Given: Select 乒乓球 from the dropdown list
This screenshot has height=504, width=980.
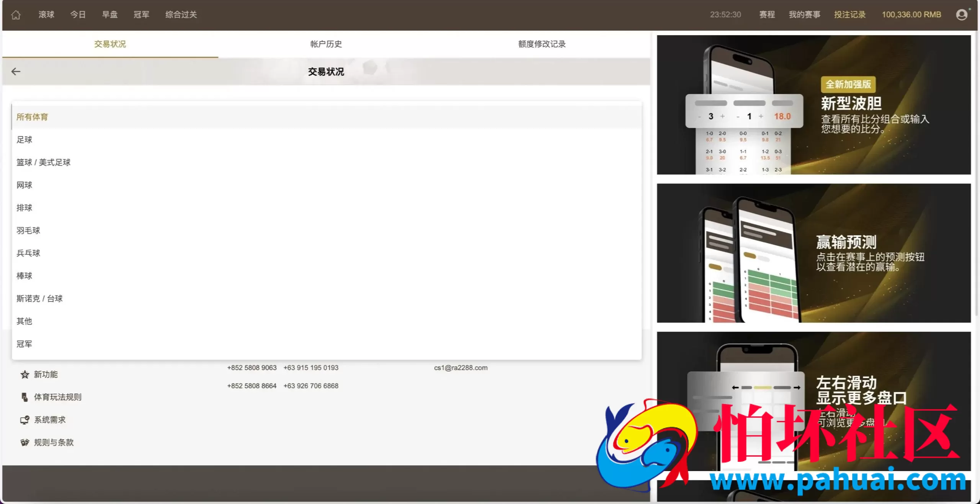Looking at the screenshot, I should tap(327, 253).
